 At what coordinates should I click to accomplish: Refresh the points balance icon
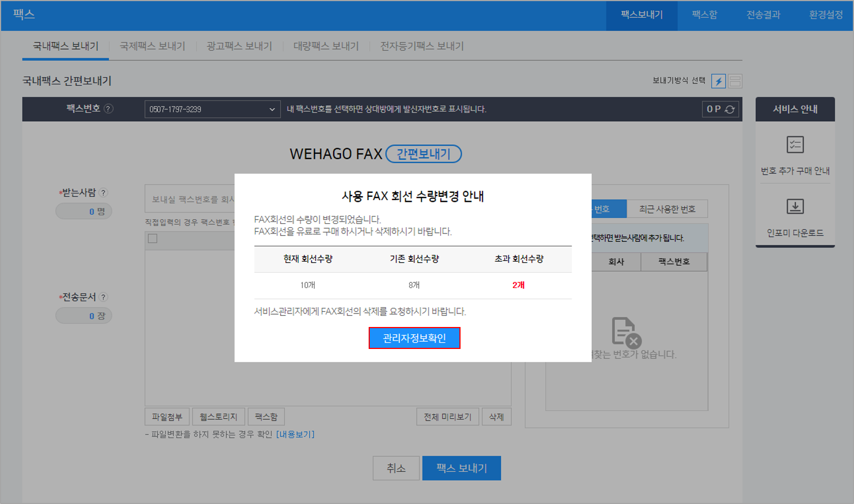(x=729, y=109)
